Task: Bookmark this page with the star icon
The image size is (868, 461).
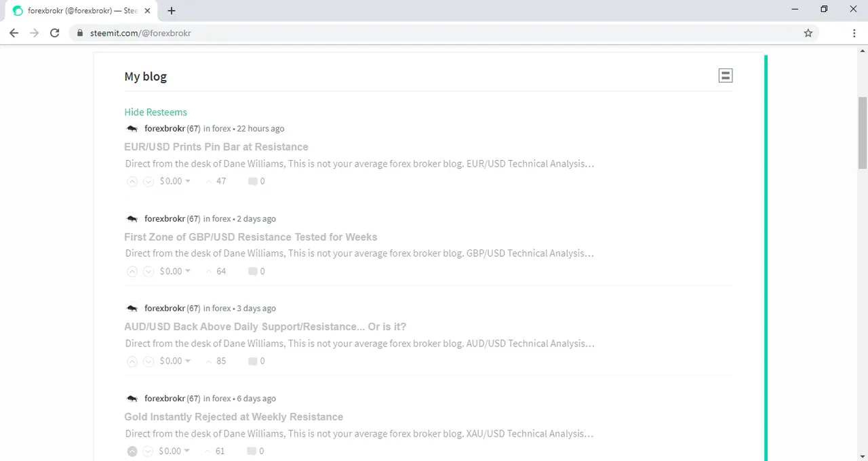Action: [808, 33]
